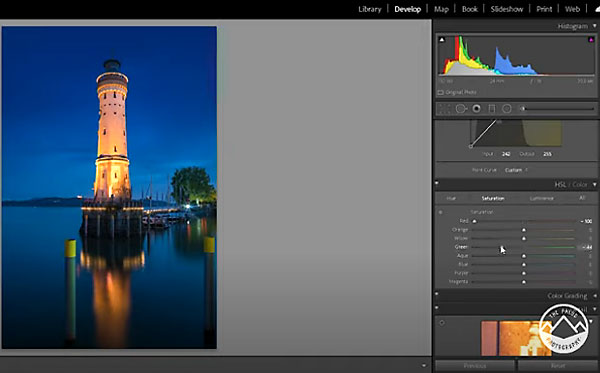Click the Red slider label

[x=464, y=221]
